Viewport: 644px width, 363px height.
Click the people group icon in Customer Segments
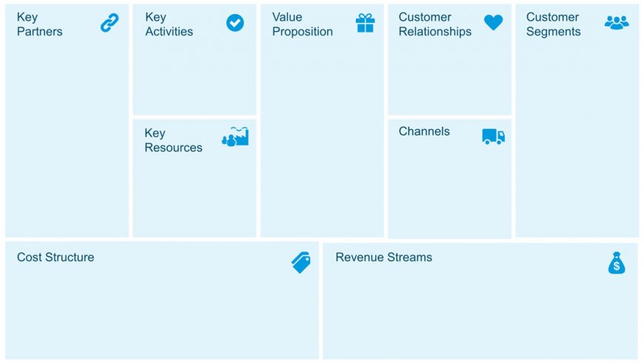(617, 23)
